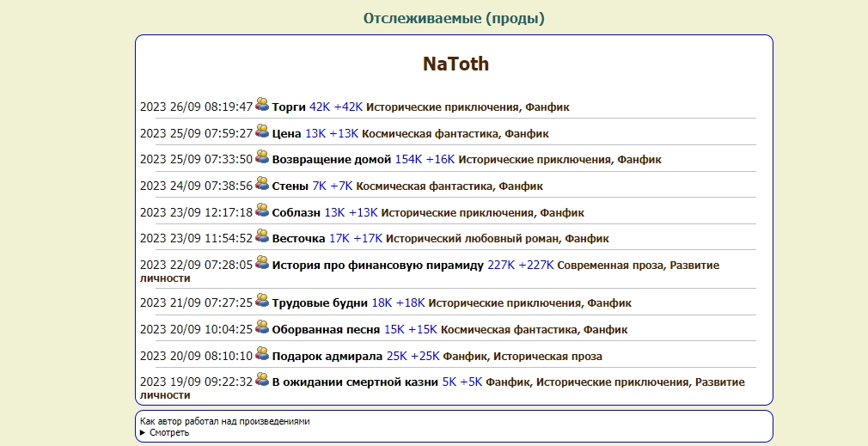Click the 227K size of финансовую пирамиду
The width and height of the screenshot is (868, 446).
[501, 265]
